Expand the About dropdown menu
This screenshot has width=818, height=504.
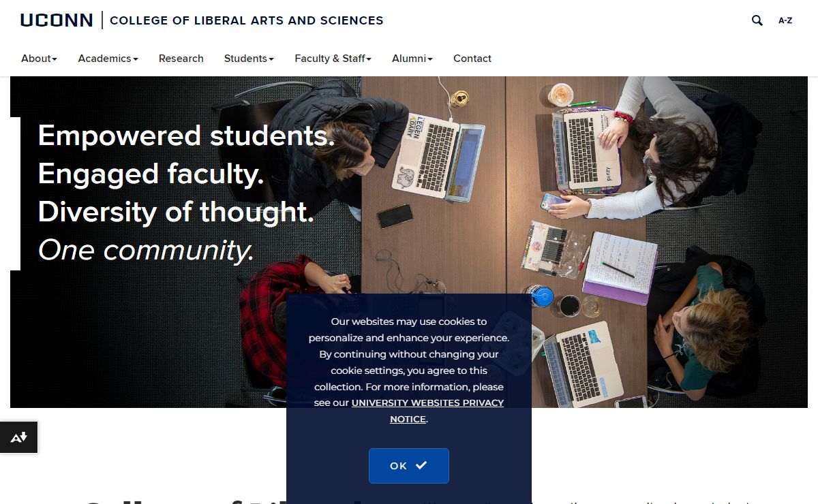[x=39, y=59]
